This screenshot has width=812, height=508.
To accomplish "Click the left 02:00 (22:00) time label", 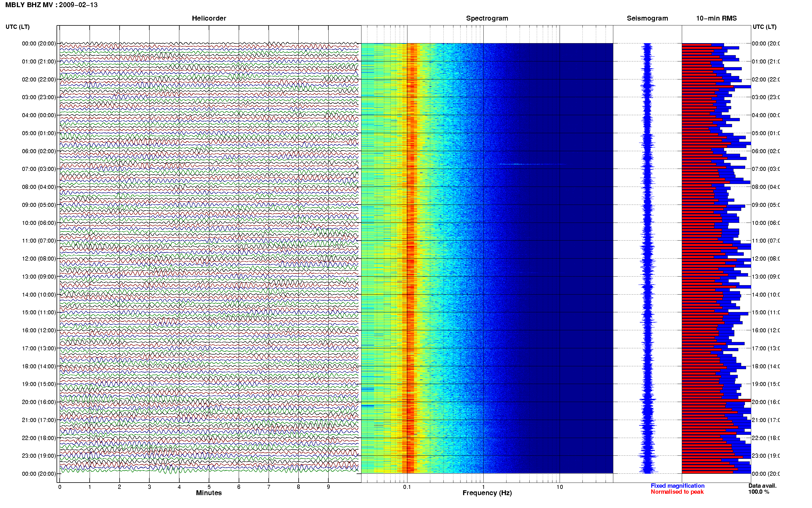I will point(39,79).
